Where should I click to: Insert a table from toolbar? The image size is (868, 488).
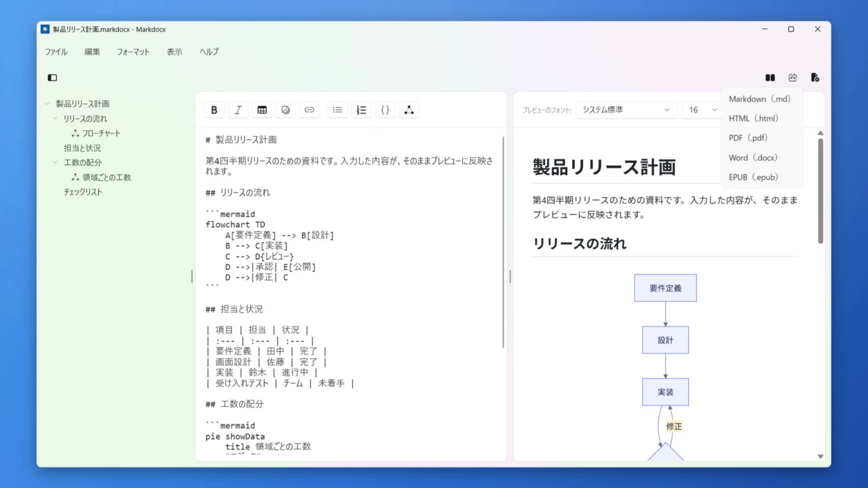coord(262,110)
